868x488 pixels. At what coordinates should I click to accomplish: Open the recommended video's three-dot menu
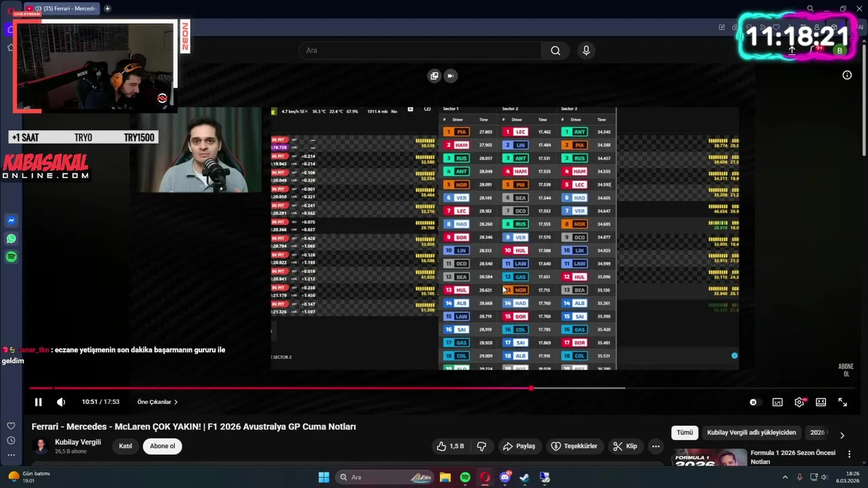[849, 454]
